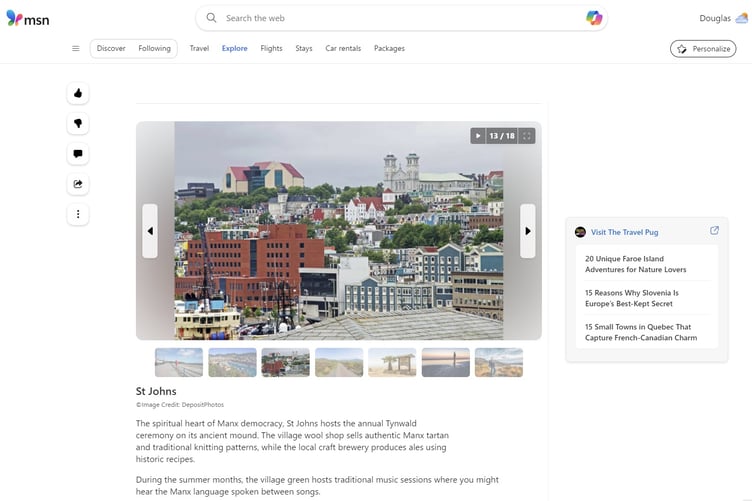This screenshot has width=752, height=501.
Task: Click the main St Johns gallery photo
Action: click(x=339, y=231)
